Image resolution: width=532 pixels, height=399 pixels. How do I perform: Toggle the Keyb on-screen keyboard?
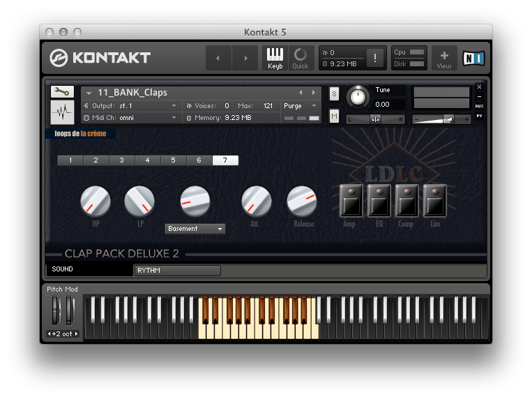click(x=275, y=58)
